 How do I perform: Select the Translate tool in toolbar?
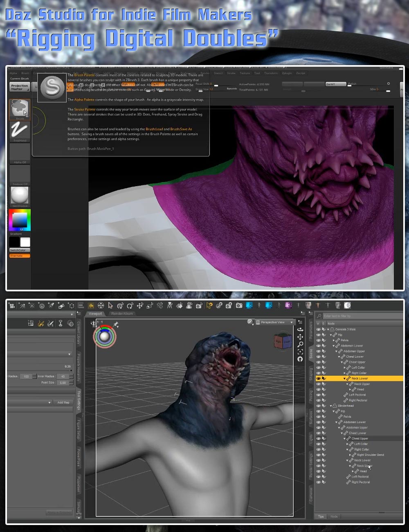pyautogui.click(x=140, y=306)
